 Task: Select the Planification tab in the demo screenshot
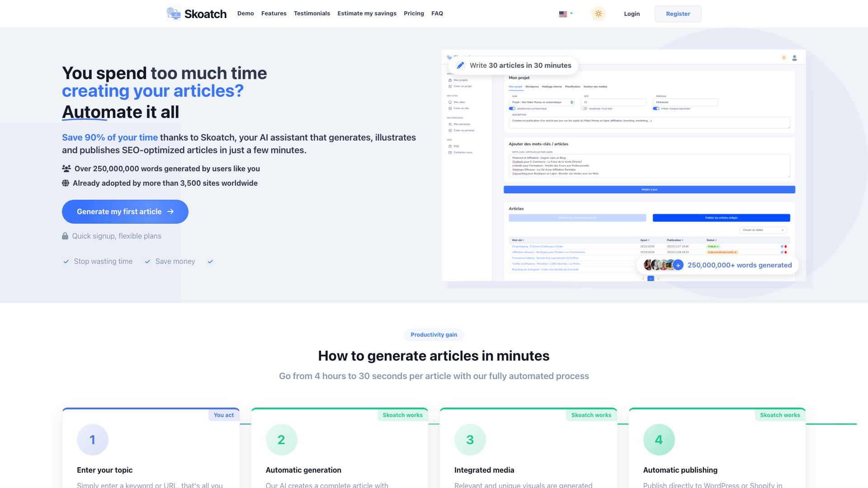point(573,87)
